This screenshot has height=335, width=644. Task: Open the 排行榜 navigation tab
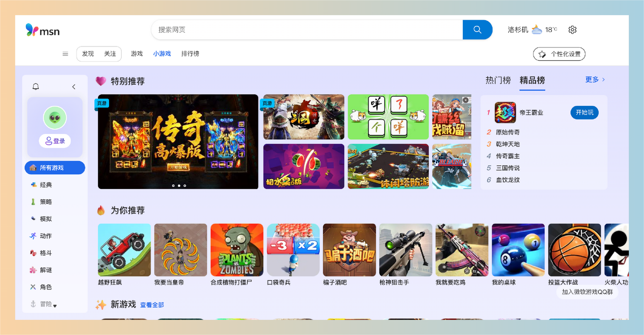[190, 54]
